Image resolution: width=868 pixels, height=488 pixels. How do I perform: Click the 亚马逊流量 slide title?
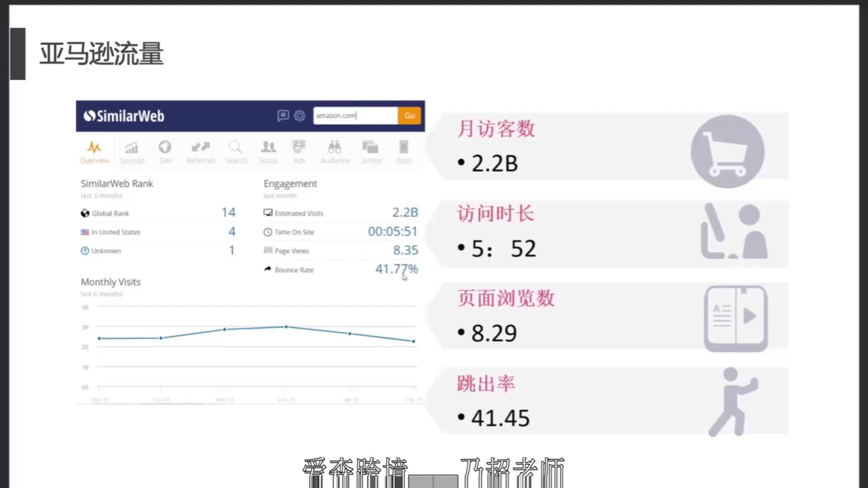pos(102,54)
